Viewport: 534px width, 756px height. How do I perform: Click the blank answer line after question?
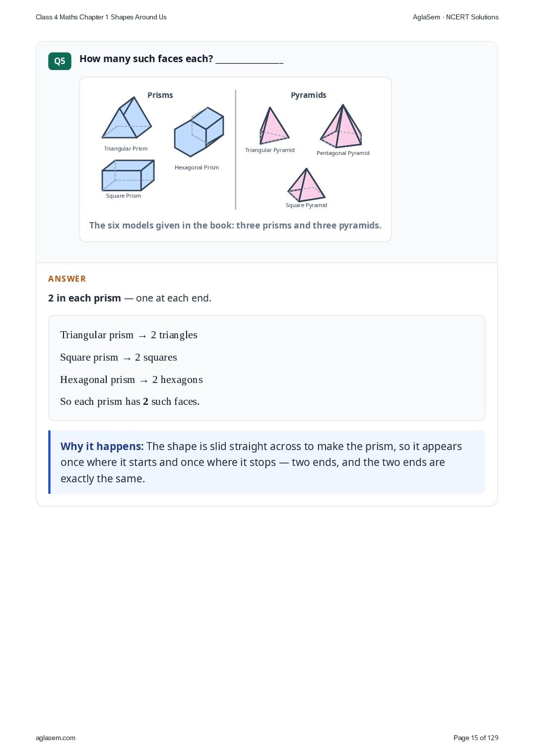tap(249, 60)
